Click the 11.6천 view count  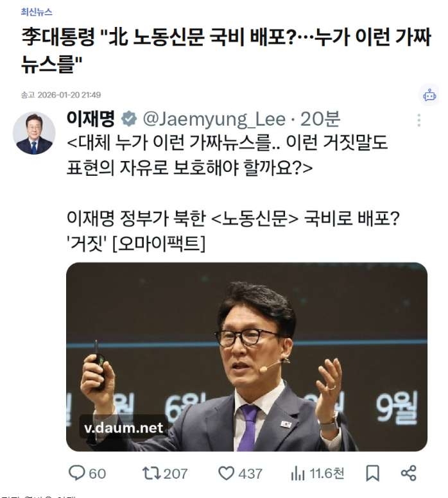tap(327, 474)
